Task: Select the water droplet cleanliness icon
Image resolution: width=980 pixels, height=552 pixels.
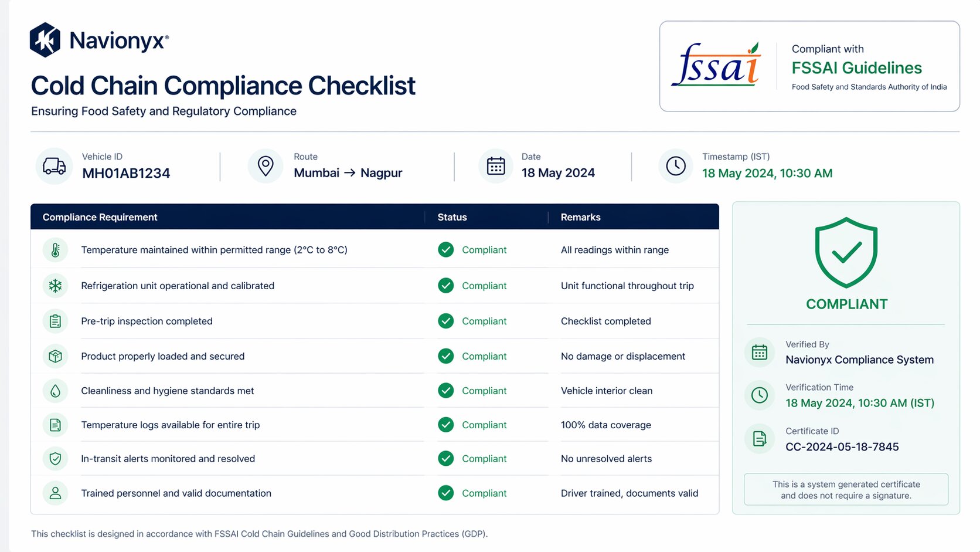Action: tap(55, 391)
